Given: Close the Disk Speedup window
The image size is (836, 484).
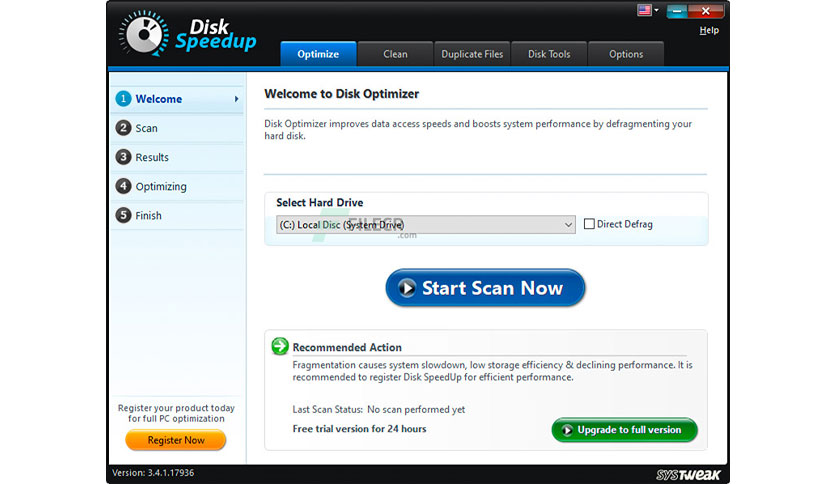Looking at the screenshot, I should tap(705, 11).
